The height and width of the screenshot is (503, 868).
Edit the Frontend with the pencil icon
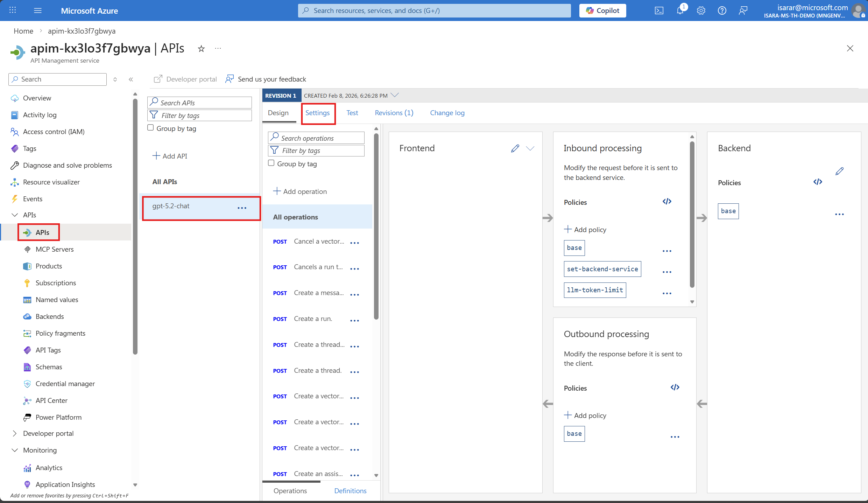[x=515, y=148]
